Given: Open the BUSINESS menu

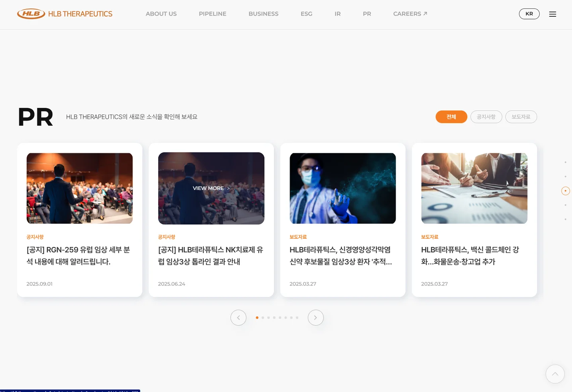Looking at the screenshot, I should pos(263,14).
